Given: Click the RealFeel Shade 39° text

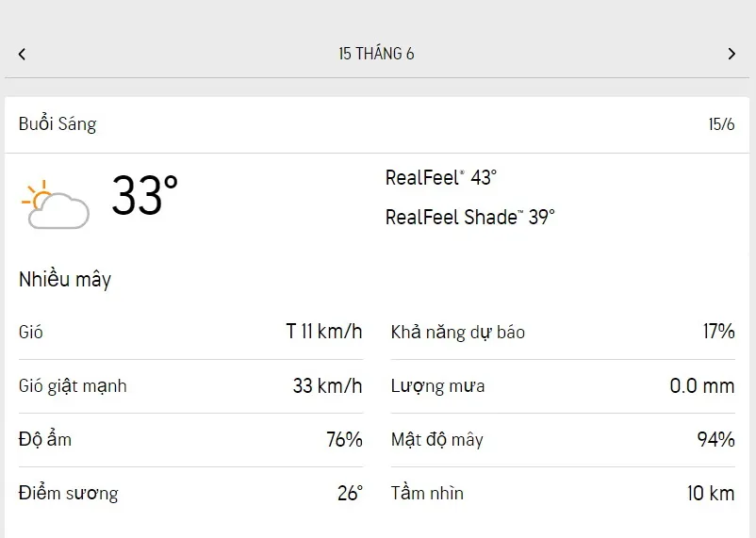Looking at the screenshot, I should tap(469, 217).
